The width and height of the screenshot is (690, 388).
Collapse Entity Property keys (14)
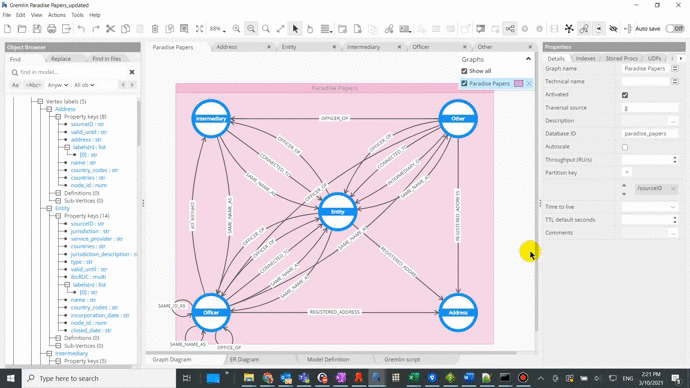58,216
